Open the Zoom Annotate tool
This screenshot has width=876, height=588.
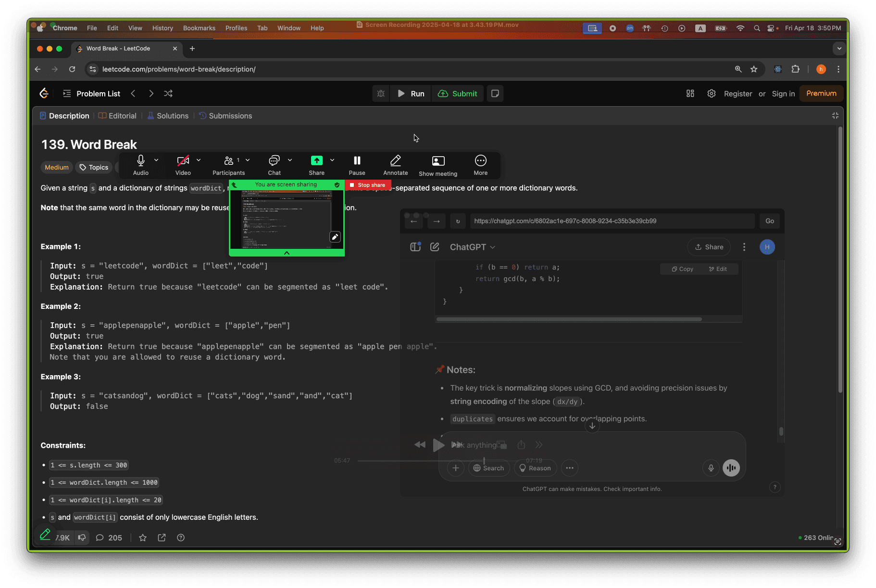point(395,165)
